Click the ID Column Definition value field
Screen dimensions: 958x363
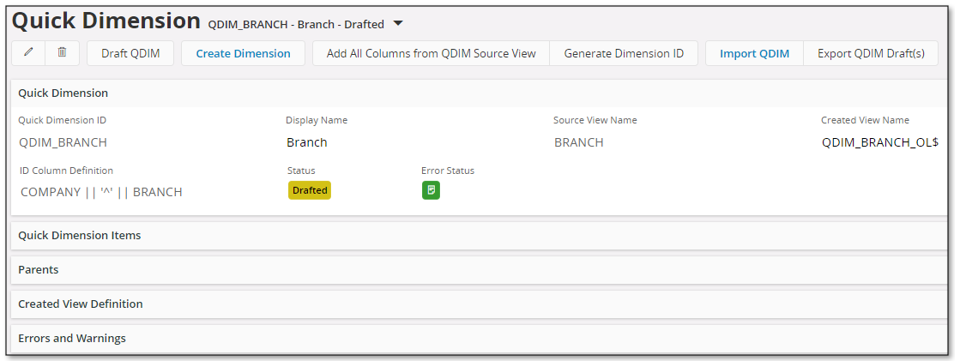click(x=101, y=192)
